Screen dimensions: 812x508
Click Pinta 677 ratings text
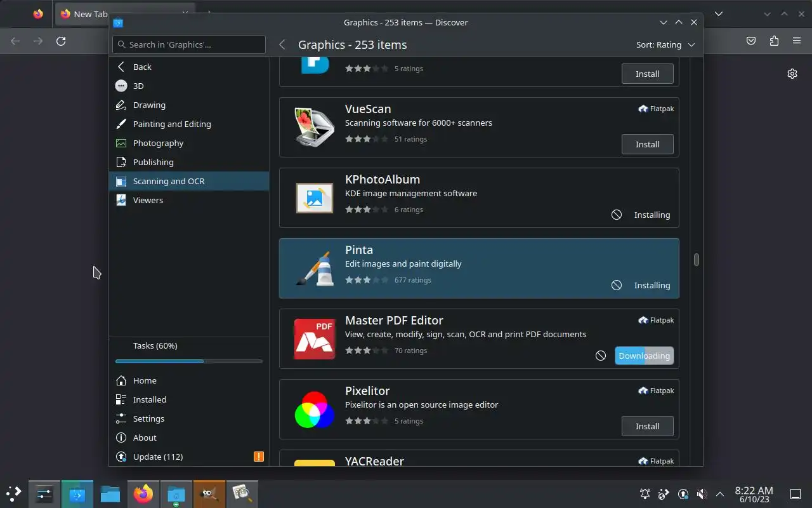(x=412, y=280)
